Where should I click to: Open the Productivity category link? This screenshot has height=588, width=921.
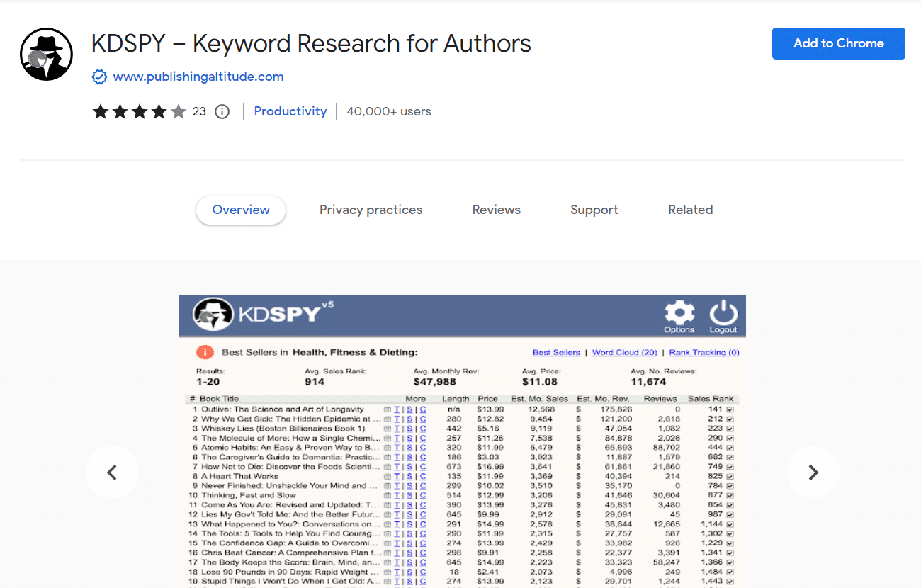click(x=290, y=111)
